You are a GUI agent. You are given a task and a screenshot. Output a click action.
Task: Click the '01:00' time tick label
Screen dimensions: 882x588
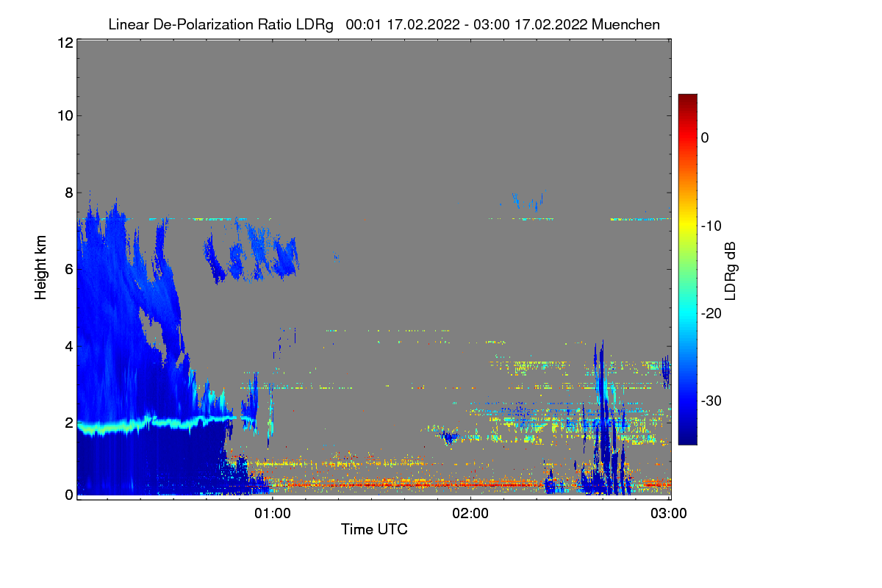273,514
